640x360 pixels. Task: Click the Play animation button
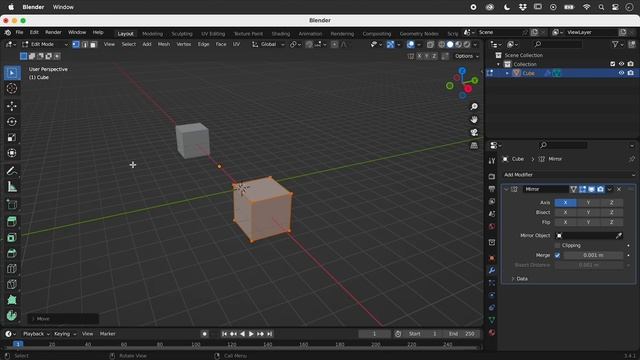(251, 334)
